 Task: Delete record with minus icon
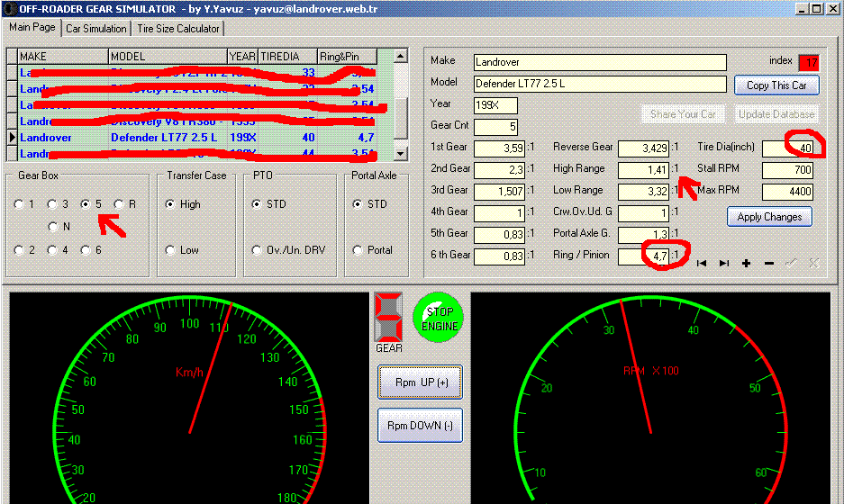(768, 263)
